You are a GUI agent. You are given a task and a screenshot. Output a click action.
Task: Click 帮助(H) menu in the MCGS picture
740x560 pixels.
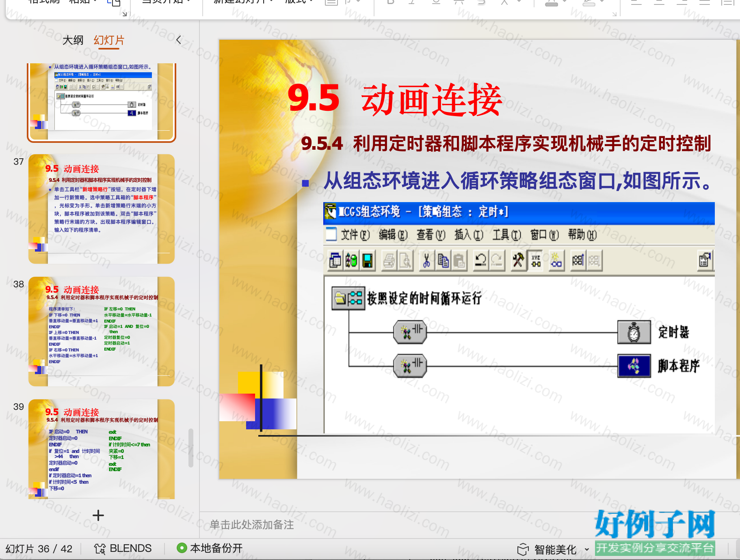point(582,235)
